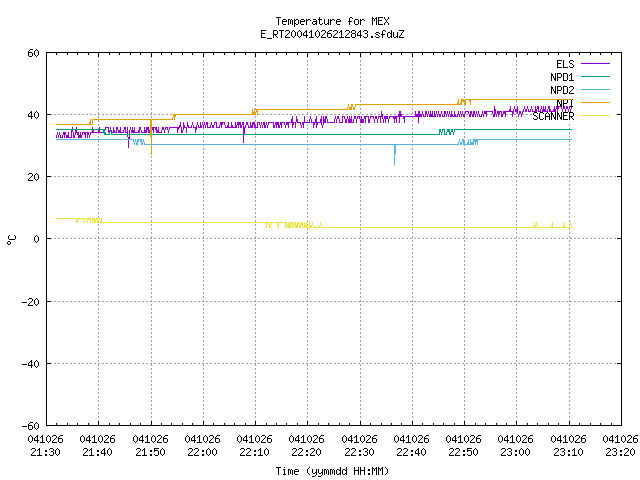Click the x-axis tick label 21:30

(x=45, y=452)
